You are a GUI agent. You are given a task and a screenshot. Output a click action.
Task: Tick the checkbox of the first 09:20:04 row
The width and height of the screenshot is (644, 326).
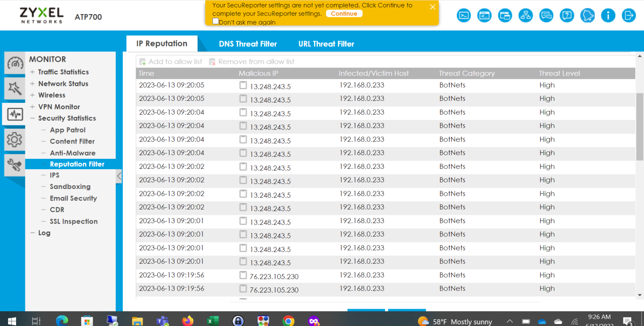tap(243, 112)
